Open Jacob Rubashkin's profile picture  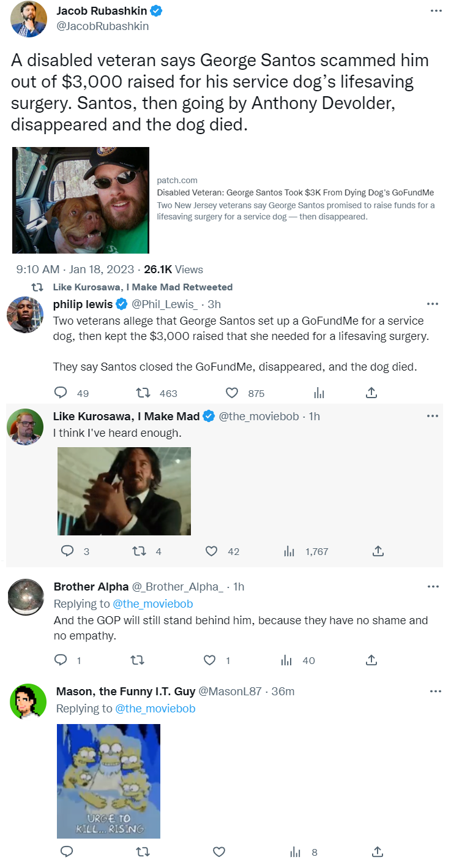point(29,19)
